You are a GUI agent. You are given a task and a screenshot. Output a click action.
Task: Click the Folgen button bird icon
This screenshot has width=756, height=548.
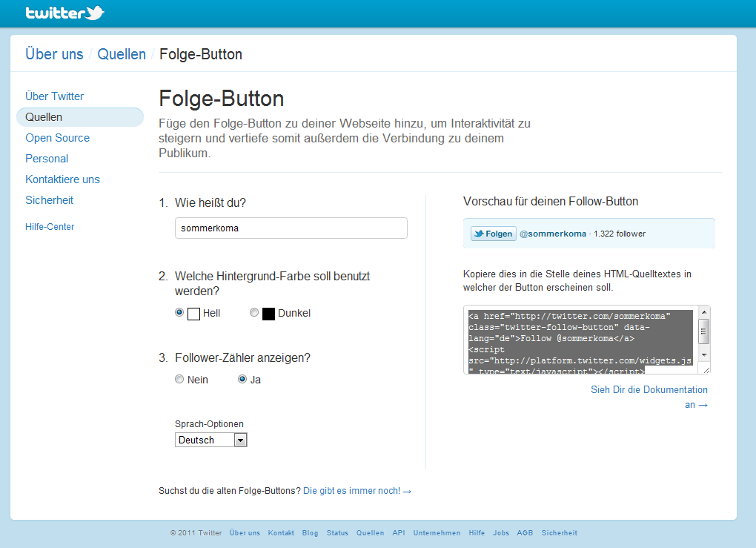[x=479, y=234]
